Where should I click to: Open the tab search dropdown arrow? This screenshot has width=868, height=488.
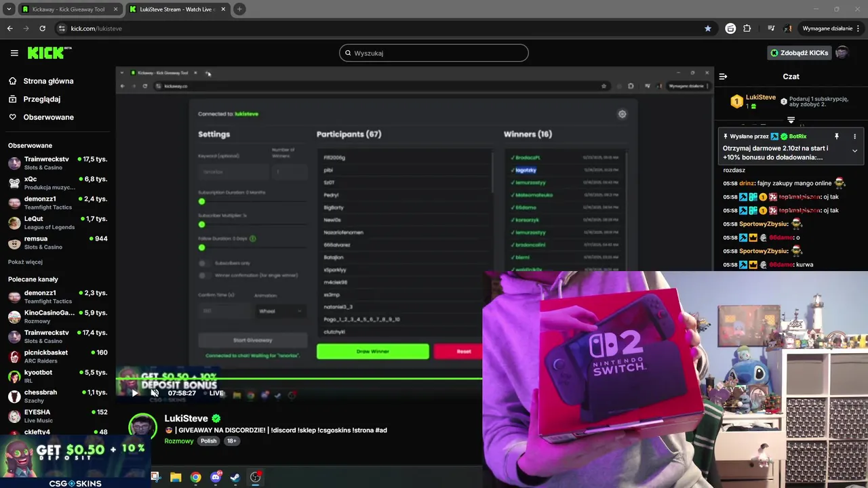pyautogui.click(x=8, y=9)
